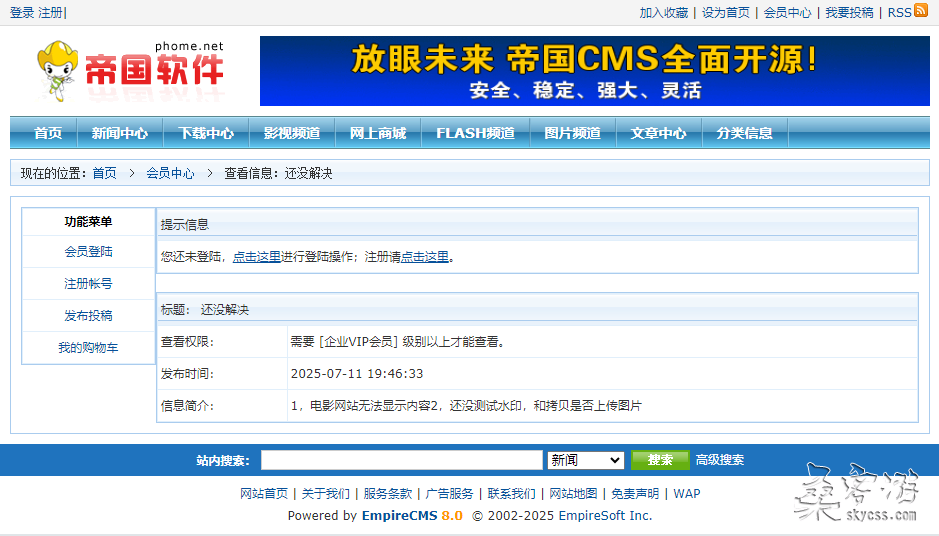Click 免责声明 in footer
Viewport: 939px width, 536px height.
[x=635, y=493]
